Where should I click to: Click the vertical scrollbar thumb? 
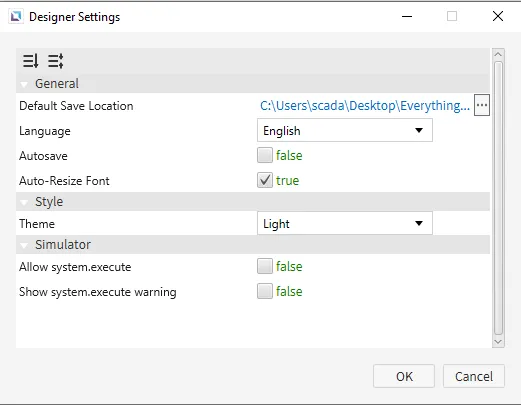pos(498,198)
